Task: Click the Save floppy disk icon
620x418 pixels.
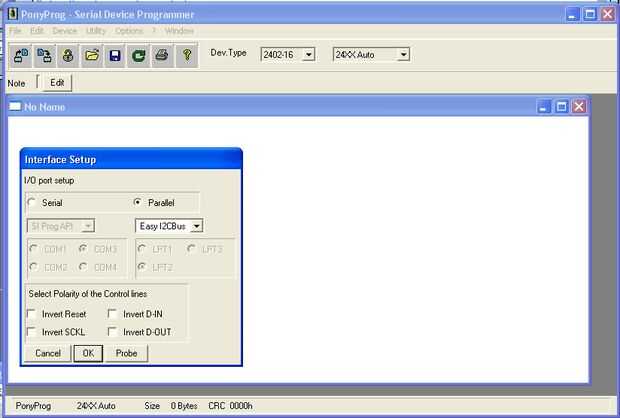Action: [115, 55]
